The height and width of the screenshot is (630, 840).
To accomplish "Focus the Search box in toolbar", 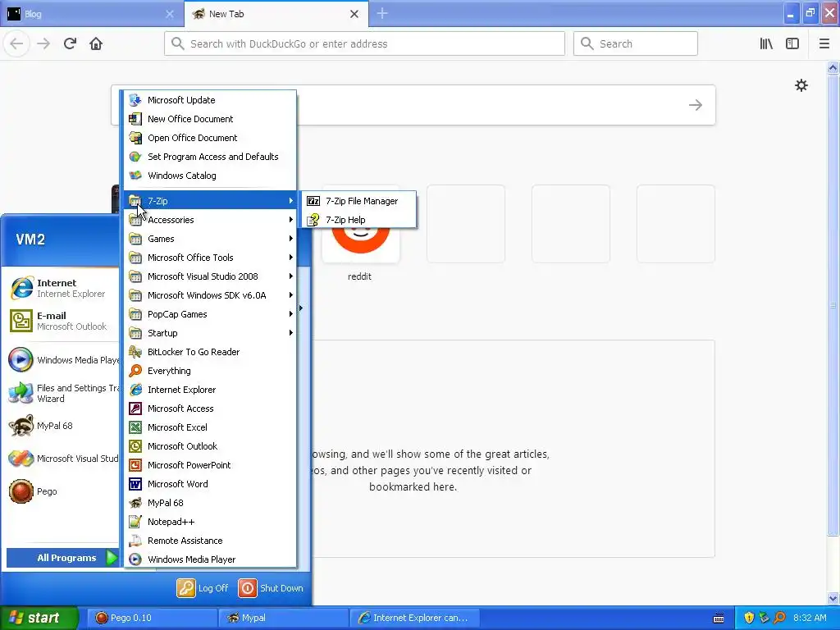I will tap(636, 43).
